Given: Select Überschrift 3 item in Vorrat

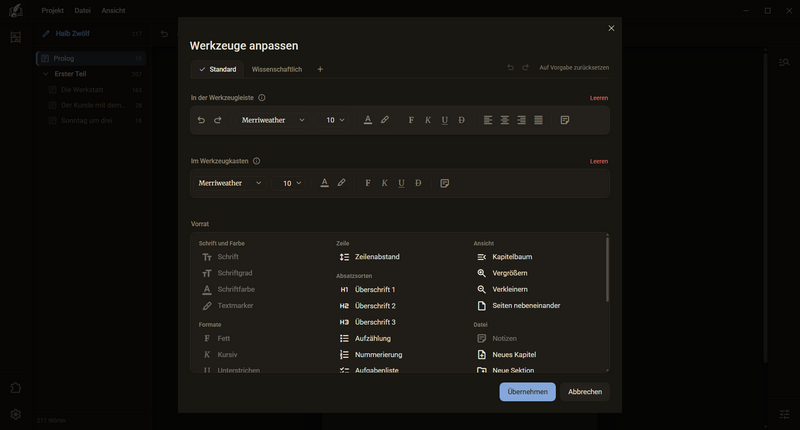Looking at the screenshot, I should click(x=368, y=322).
